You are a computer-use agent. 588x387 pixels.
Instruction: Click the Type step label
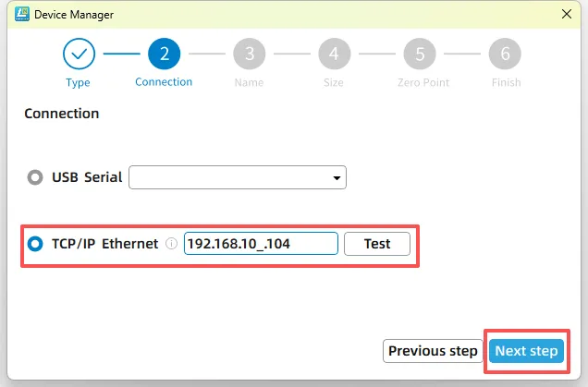[x=79, y=82]
